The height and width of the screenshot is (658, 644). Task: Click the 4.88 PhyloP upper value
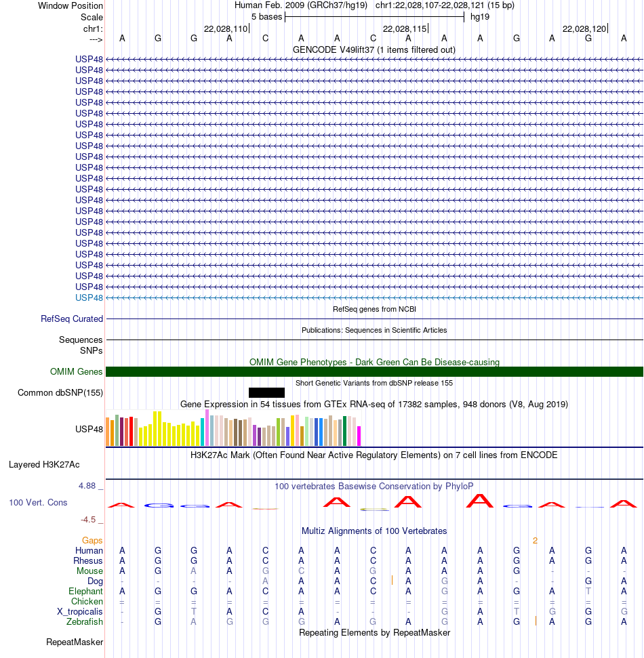tap(87, 485)
